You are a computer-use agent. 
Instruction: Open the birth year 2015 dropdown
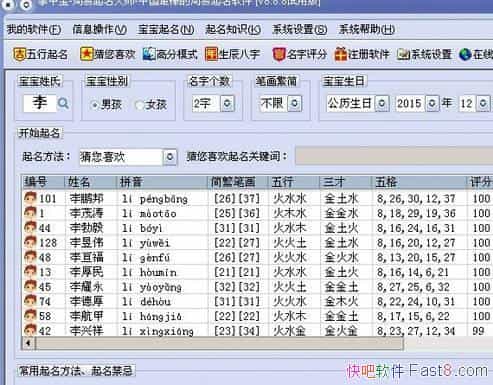(432, 103)
